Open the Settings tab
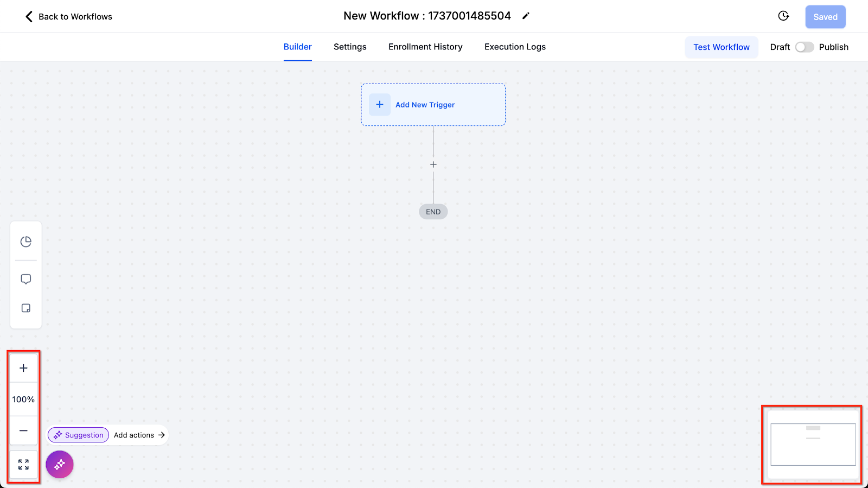868x488 pixels. tap(350, 47)
